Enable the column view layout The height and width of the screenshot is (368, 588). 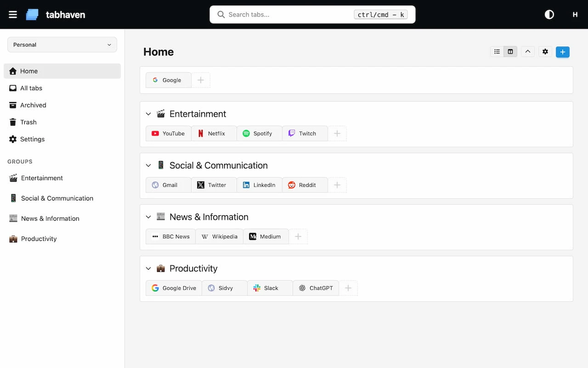(x=510, y=52)
